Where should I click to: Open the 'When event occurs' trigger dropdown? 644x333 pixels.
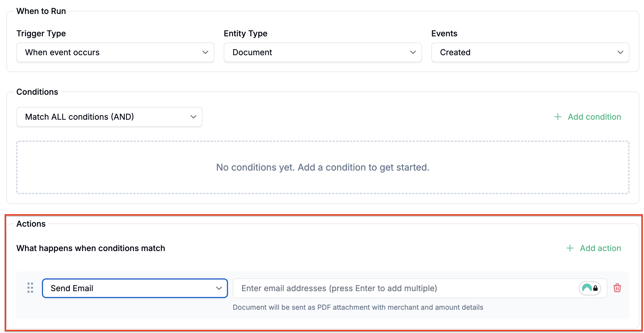pos(115,52)
